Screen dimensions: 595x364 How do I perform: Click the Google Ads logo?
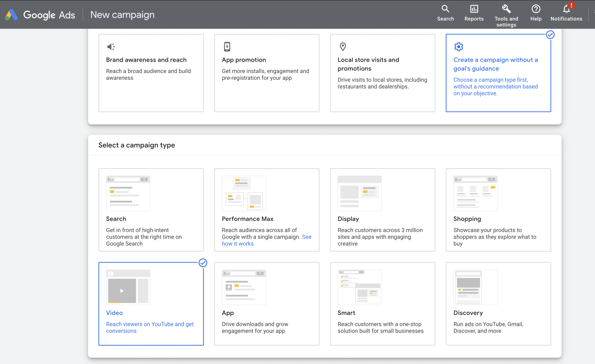pyautogui.click(x=40, y=15)
